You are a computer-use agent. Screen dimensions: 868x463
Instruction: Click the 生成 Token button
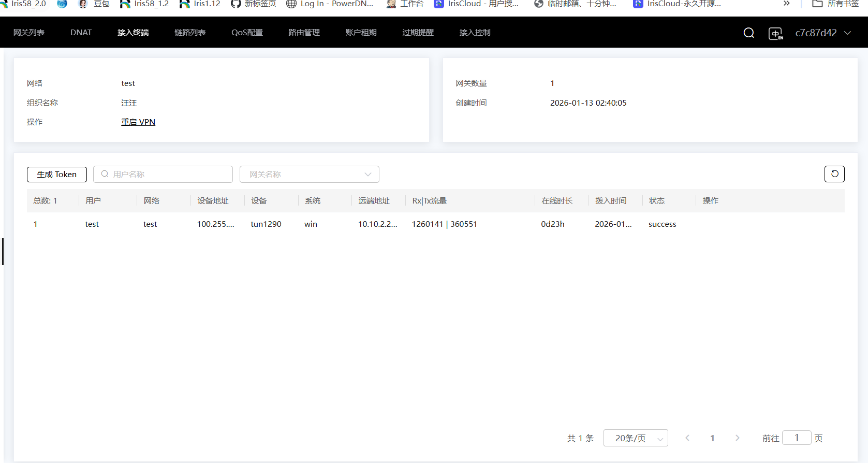click(57, 174)
